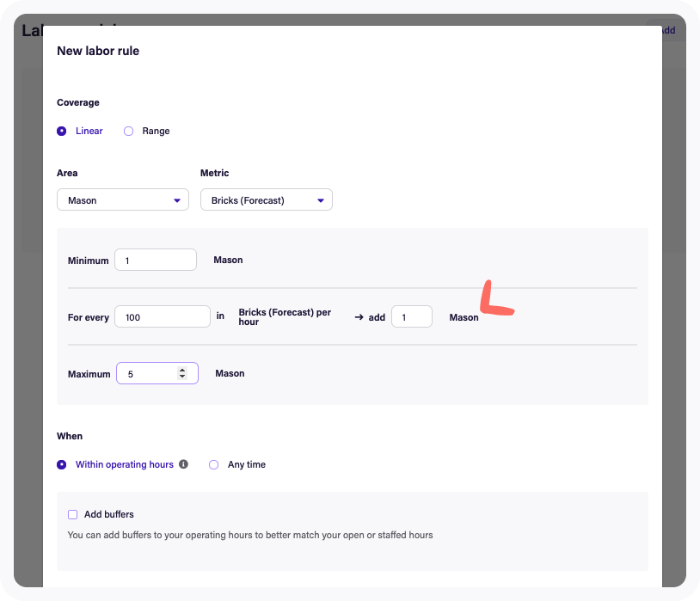700x601 pixels.
Task: Choose the Range coverage option
Action: [129, 132]
